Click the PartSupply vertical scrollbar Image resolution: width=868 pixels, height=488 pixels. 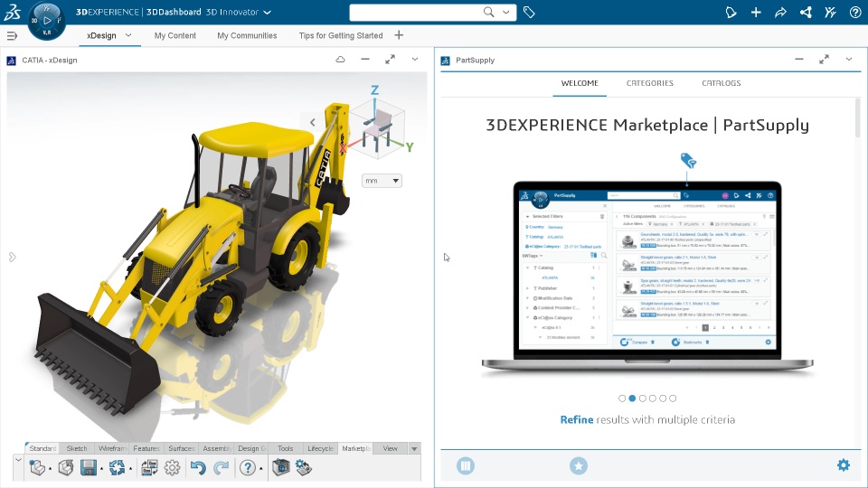tap(857, 117)
